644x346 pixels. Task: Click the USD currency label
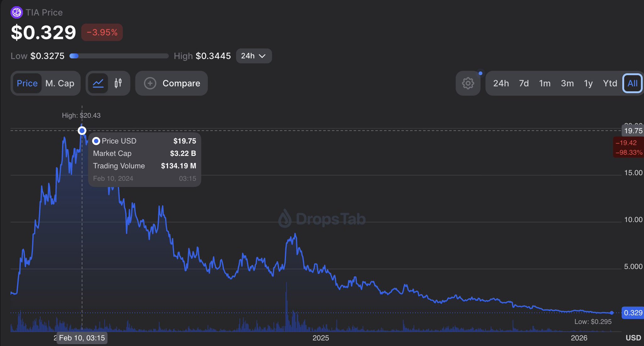pyautogui.click(x=633, y=338)
